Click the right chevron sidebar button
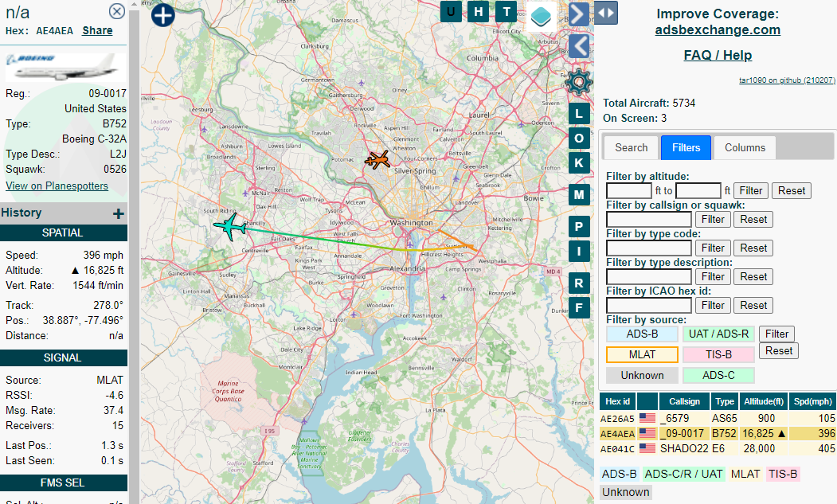 (579, 14)
